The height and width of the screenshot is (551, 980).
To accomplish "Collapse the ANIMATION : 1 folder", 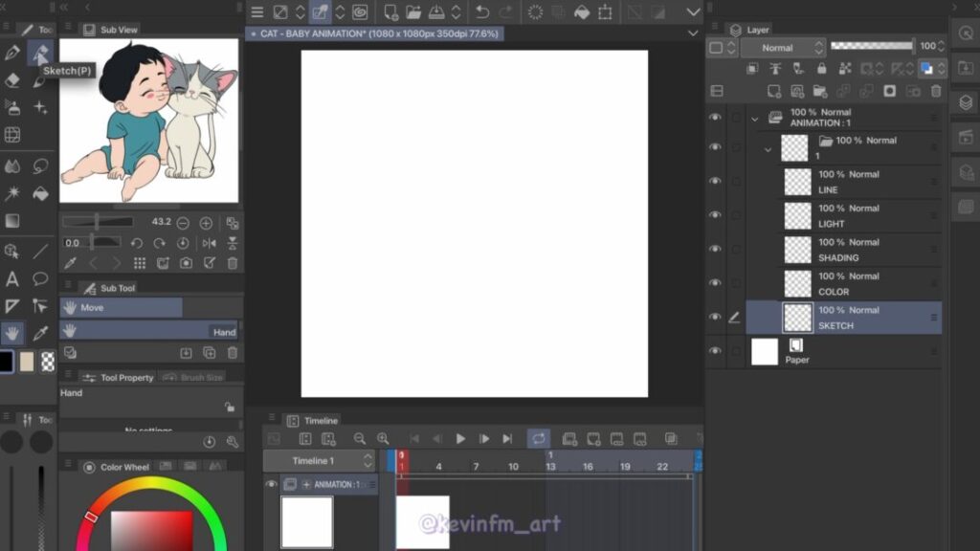I will (754, 119).
